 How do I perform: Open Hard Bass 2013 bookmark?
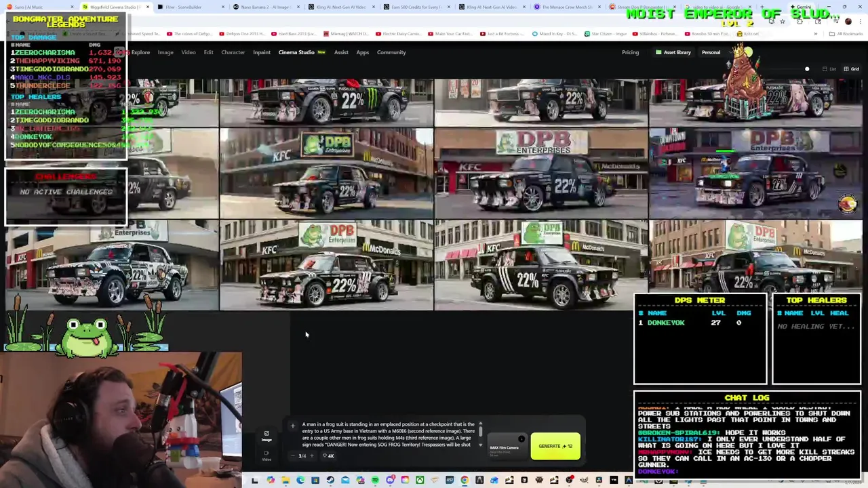pos(294,34)
